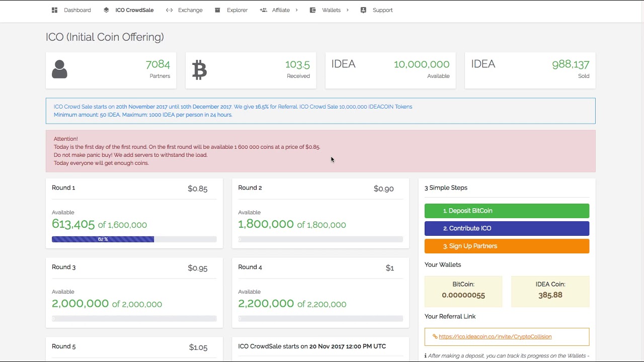Click the 988,137 Sold value

571,64
